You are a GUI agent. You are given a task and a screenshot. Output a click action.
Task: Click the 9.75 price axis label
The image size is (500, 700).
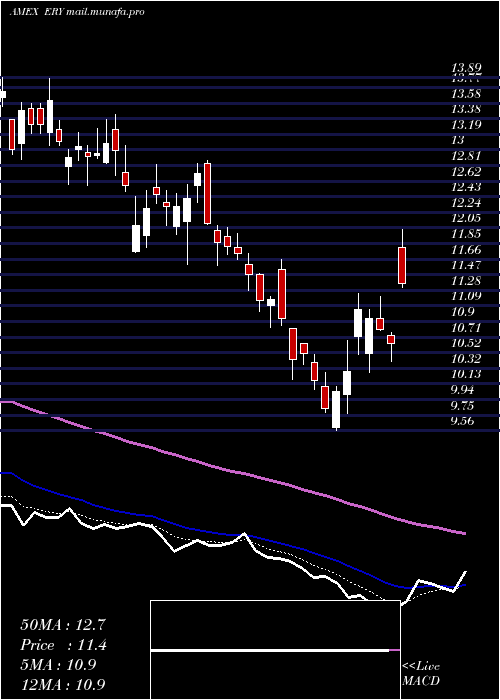462,405
